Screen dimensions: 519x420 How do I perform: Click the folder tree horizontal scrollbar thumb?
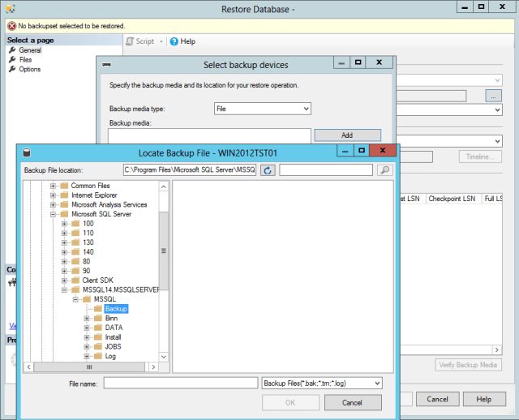pos(89,366)
